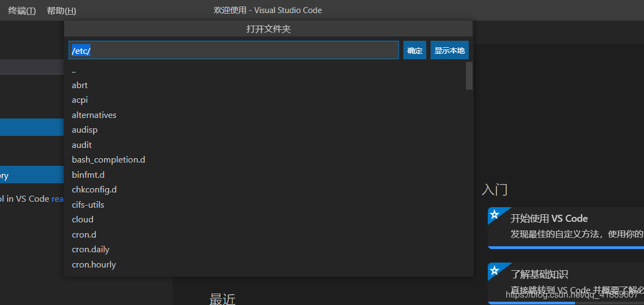Confirm with the 确定 button
The width and height of the screenshot is (644, 305).
pos(415,51)
